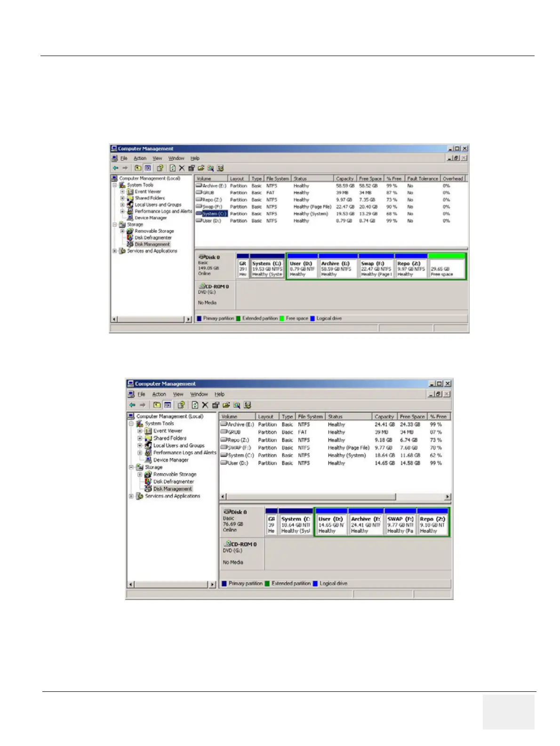Click Open folder toolbar icon in 76.69 GB disk window
The image size is (560, 746).
point(226,405)
